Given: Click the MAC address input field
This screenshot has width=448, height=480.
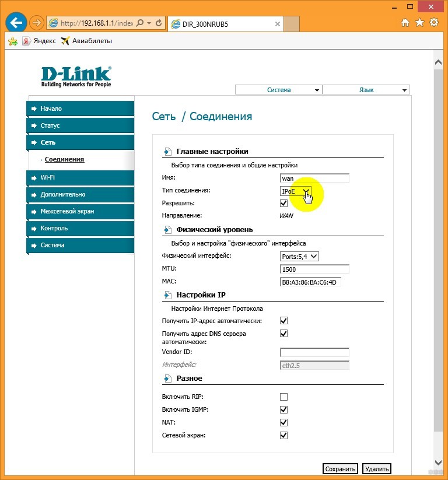Looking at the screenshot, I should 310,282.
